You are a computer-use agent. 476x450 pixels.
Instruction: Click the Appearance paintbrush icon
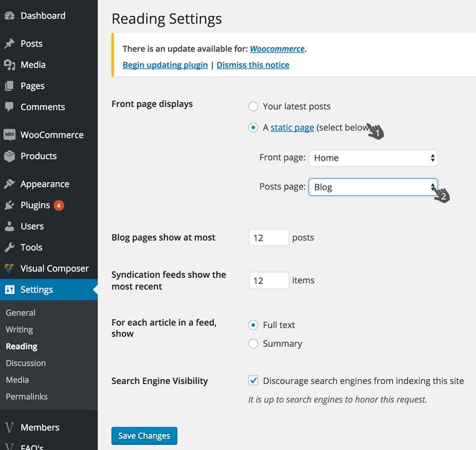(x=9, y=184)
